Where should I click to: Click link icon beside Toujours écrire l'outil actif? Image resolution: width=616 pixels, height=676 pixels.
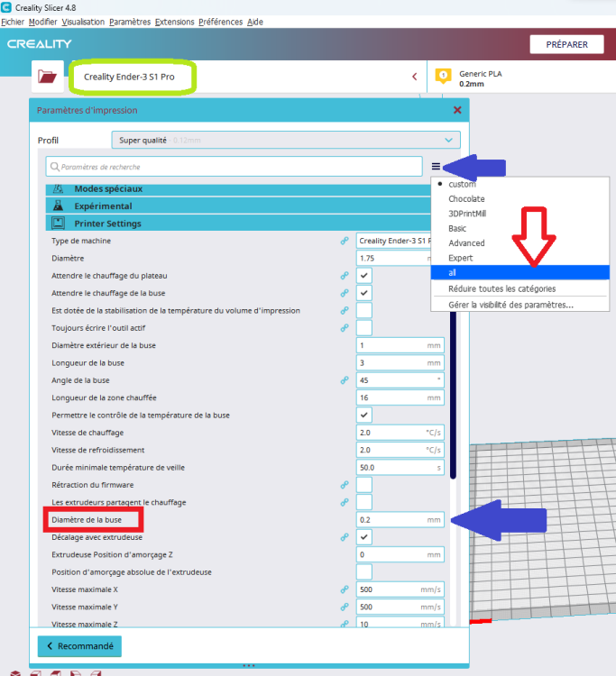click(x=345, y=328)
